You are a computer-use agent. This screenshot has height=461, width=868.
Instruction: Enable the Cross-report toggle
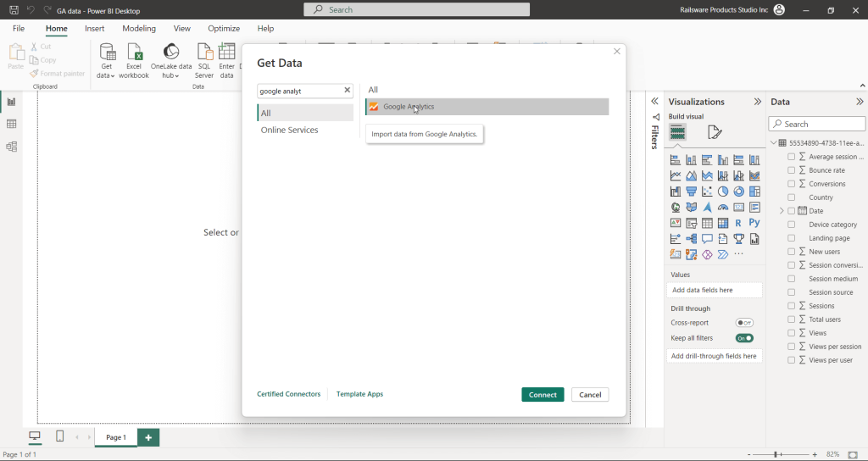pyautogui.click(x=744, y=323)
